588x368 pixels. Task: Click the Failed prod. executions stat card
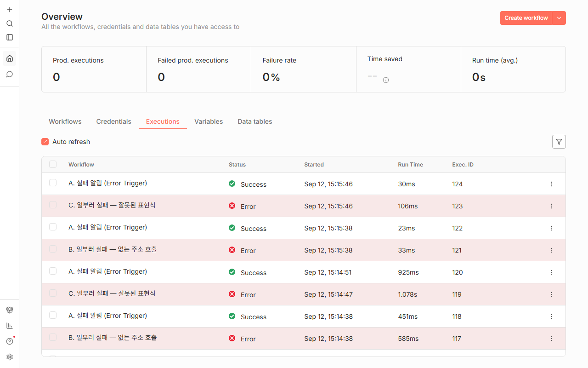tap(199, 69)
